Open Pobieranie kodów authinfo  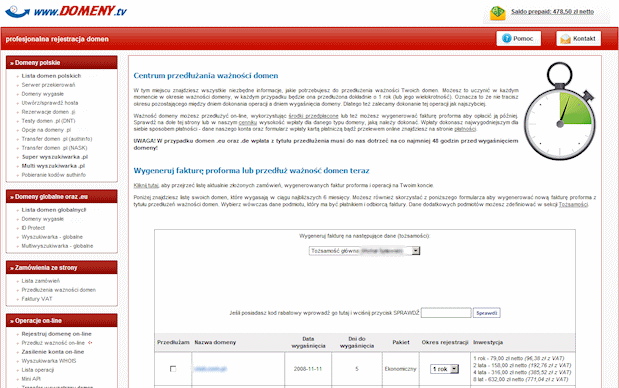54,175
